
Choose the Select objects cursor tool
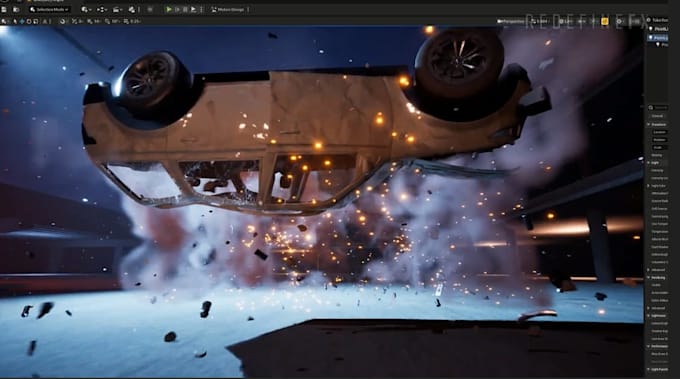tap(15, 21)
